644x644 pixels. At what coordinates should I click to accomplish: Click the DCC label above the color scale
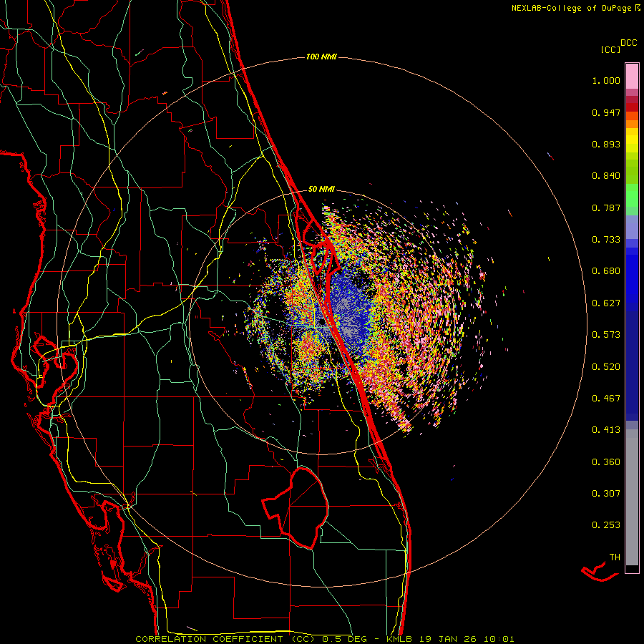629,43
